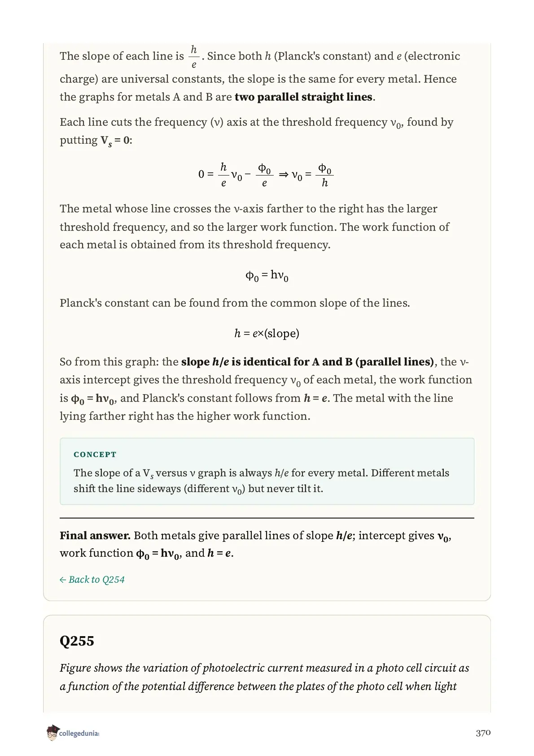Click the bold phrase two parallel straight lines
The image size is (534, 756).
(303, 97)
